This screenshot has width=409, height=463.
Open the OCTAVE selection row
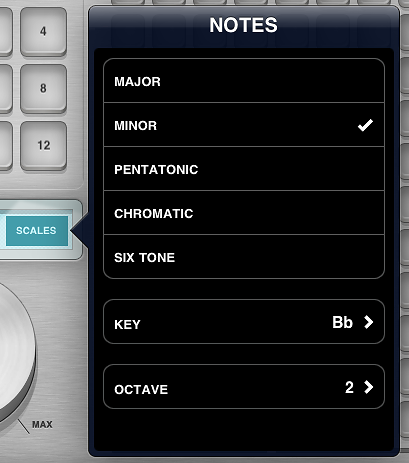[x=244, y=387]
